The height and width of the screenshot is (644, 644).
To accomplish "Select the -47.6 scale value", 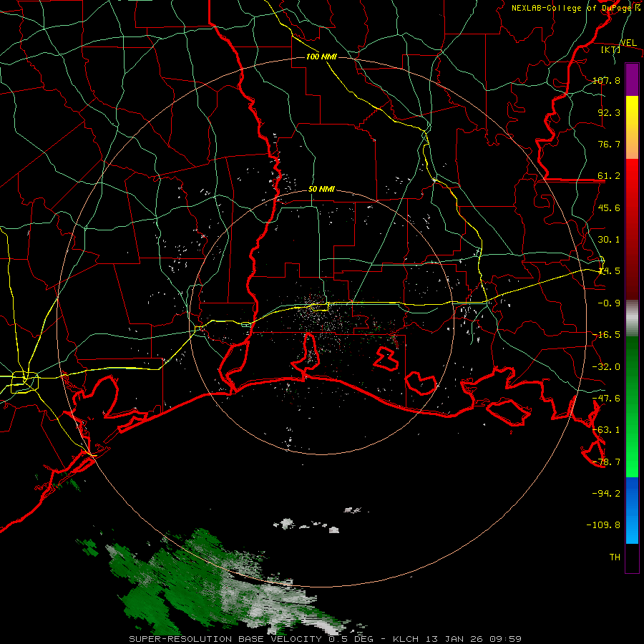I will [606, 399].
